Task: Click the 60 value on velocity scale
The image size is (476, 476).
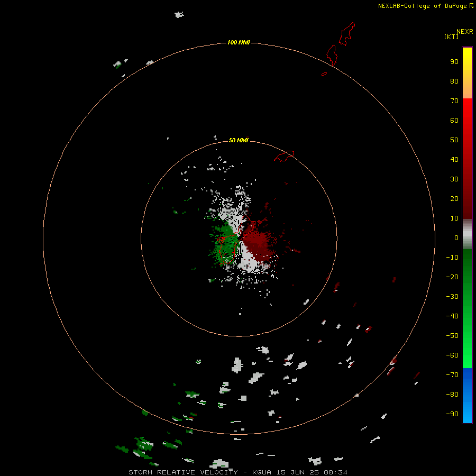Action: (454, 120)
